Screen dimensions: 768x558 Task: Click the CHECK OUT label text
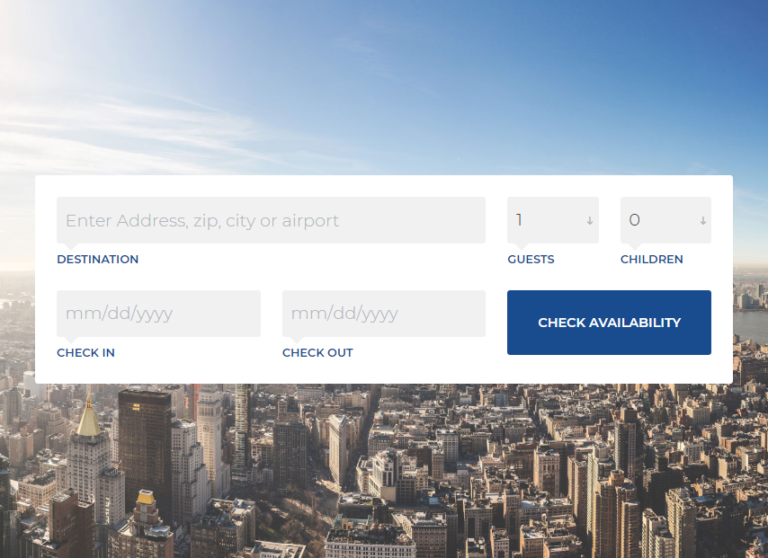[317, 353]
